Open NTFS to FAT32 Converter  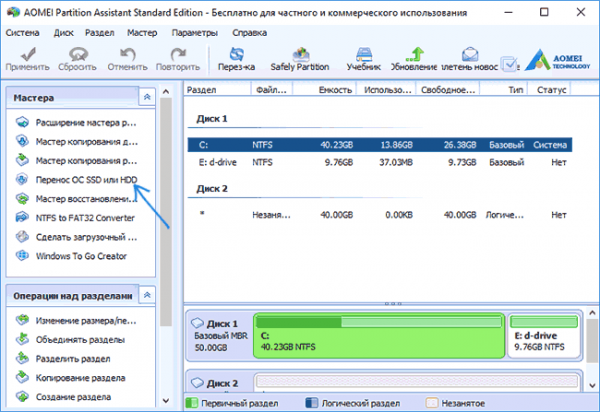(85, 218)
